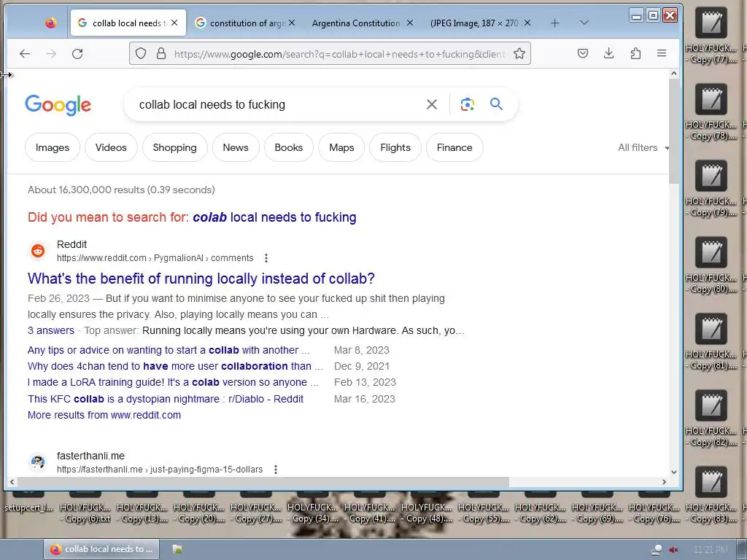The height and width of the screenshot is (560, 747).
Task: Click the forward navigation arrow
Action: tap(51, 54)
